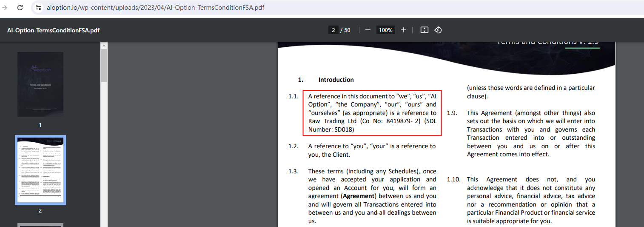Click clause number 1.10.
The image size is (644, 227).
(453, 179)
